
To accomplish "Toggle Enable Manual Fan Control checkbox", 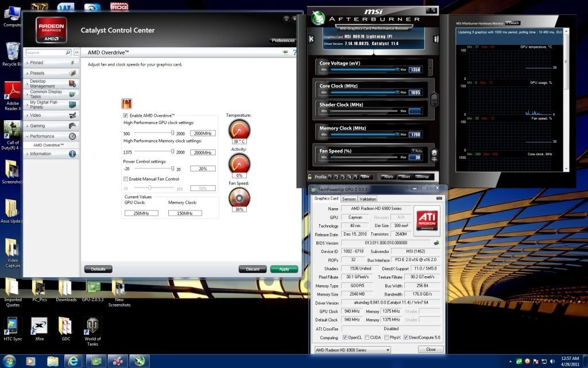I will (126, 179).
